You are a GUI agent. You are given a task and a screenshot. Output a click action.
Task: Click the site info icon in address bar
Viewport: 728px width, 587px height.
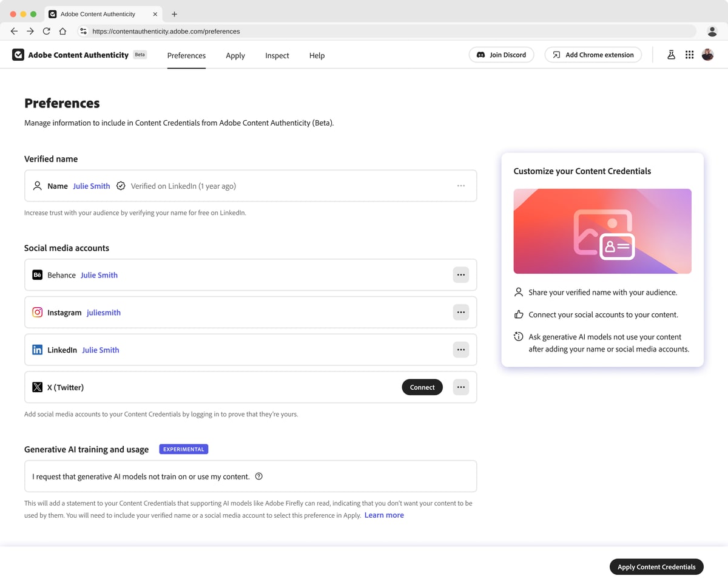coord(84,31)
